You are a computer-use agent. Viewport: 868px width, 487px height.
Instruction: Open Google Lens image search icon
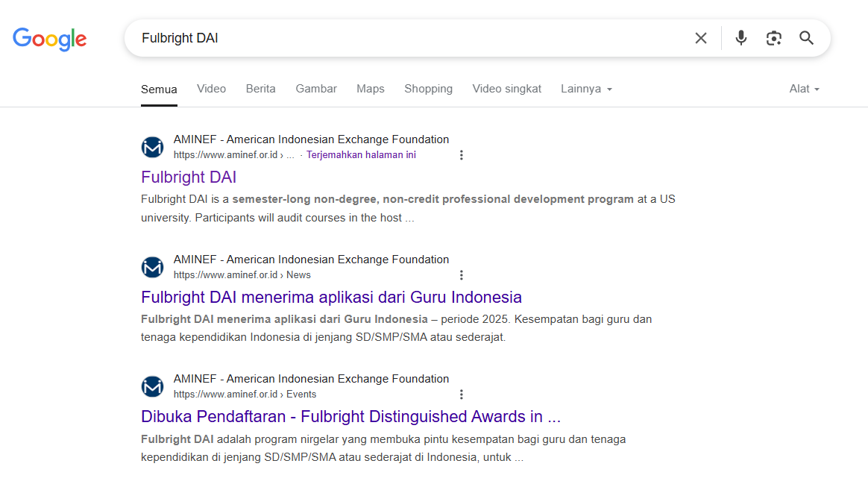[773, 38]
